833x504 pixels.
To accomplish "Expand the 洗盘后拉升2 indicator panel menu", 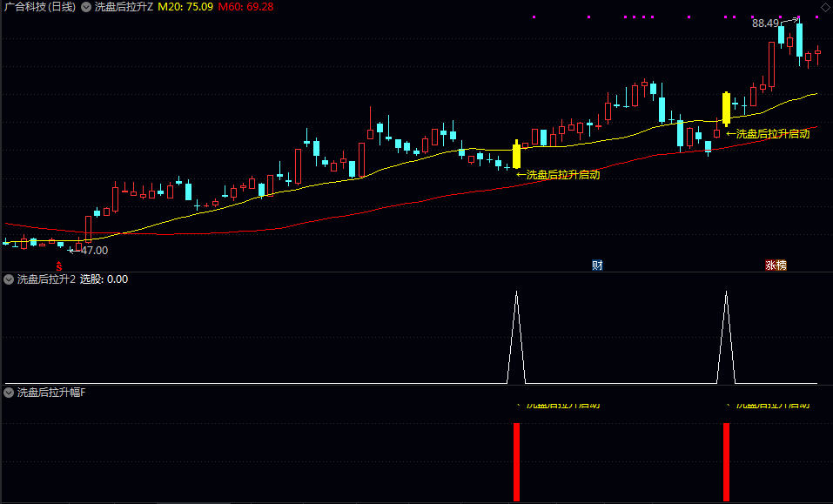I will click(x=9, y=279).
